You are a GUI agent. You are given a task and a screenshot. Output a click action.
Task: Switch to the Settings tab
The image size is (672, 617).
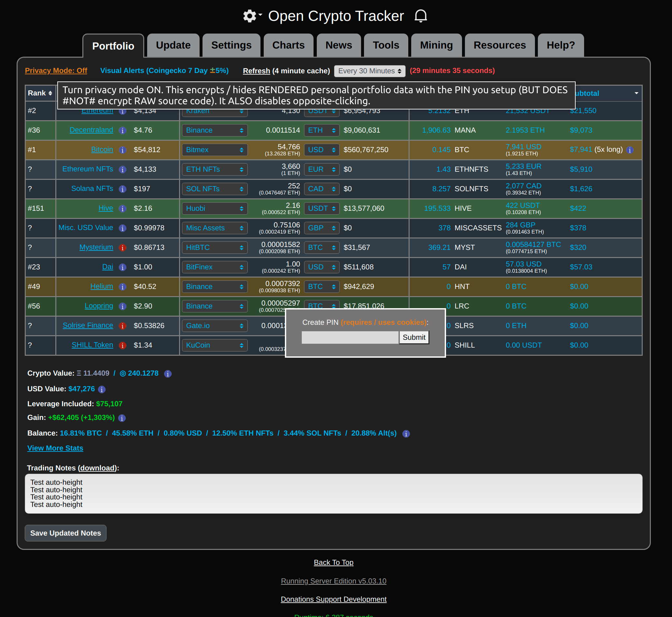[231, 45]
